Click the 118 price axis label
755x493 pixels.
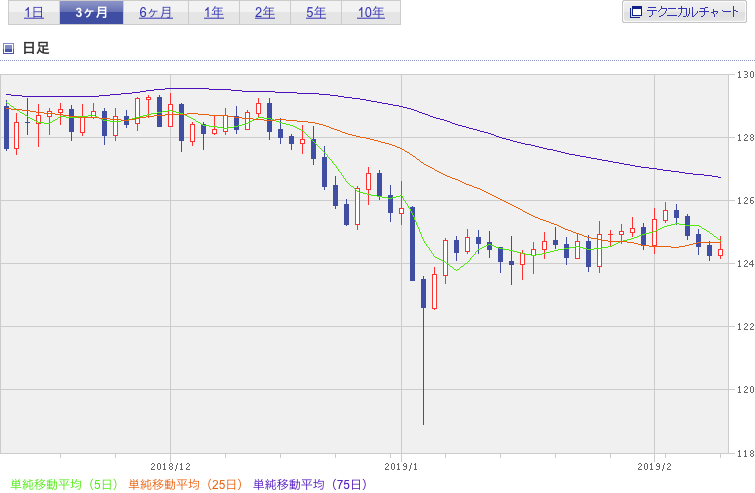[x=745, y=453]
